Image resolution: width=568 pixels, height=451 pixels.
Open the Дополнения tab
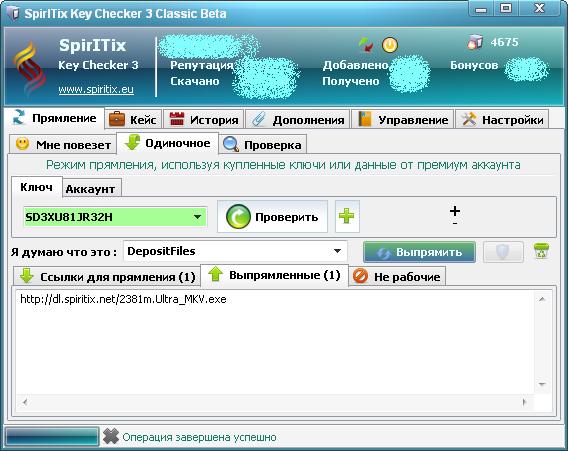[x=298, y=119]
